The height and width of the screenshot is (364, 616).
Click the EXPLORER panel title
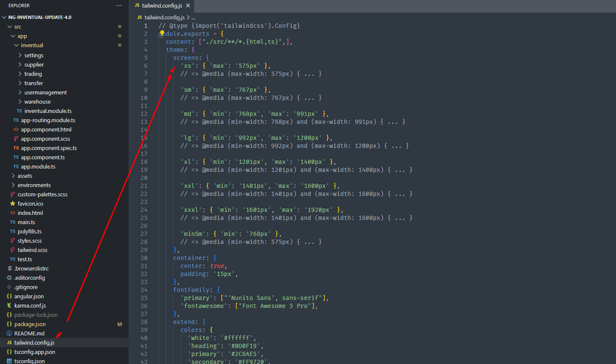click(x=19, y=5)
